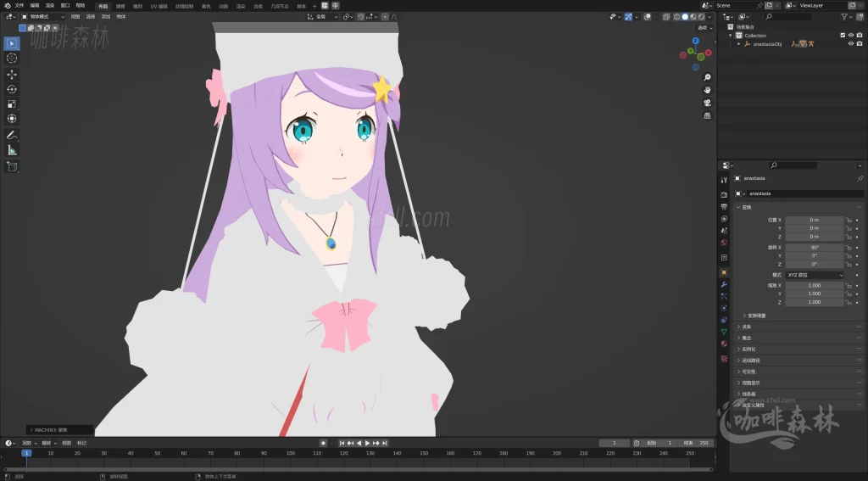
Task: Open the Particles properties tab
Action: click(724, 296)
